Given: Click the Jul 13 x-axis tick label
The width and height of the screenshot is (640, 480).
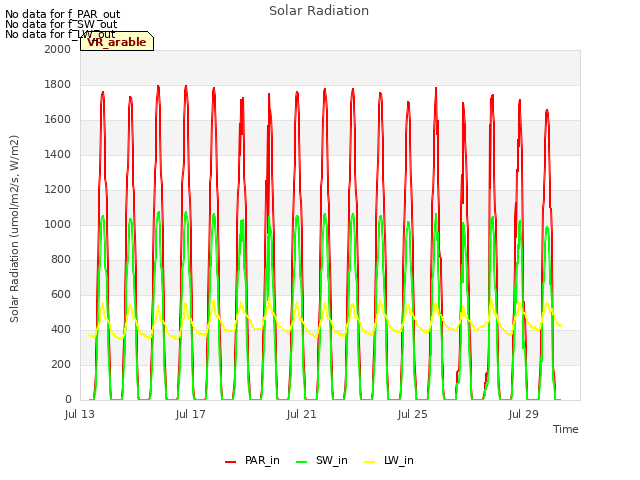Looking at the screenshot, I should 80,414.
